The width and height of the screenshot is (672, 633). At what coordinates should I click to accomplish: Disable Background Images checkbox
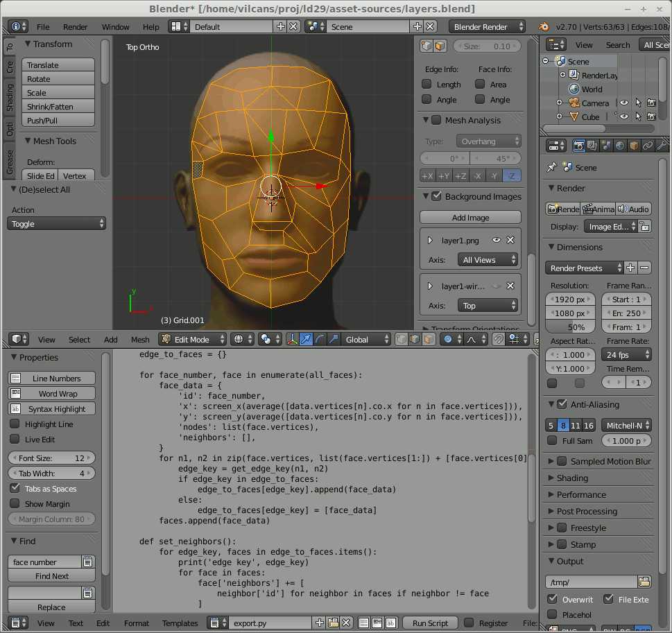tap(436, 196)
